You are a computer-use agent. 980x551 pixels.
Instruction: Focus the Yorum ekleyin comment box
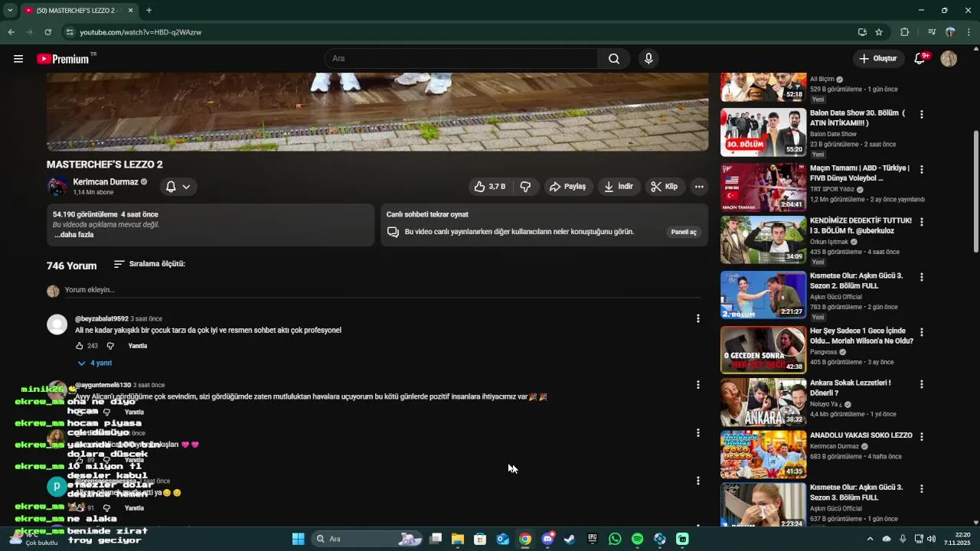point(382,290)
